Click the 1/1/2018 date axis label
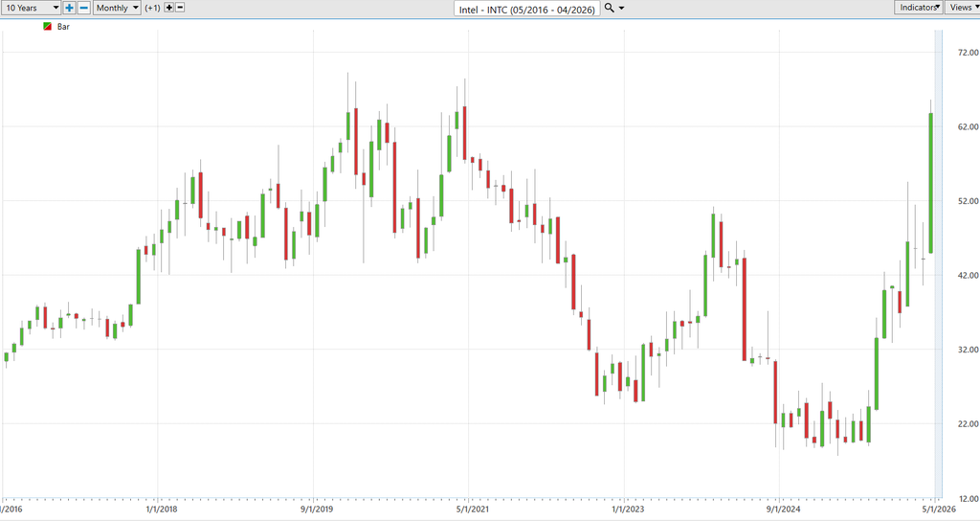This screenshot has width=980, height=521. click(x=160, y=510)
